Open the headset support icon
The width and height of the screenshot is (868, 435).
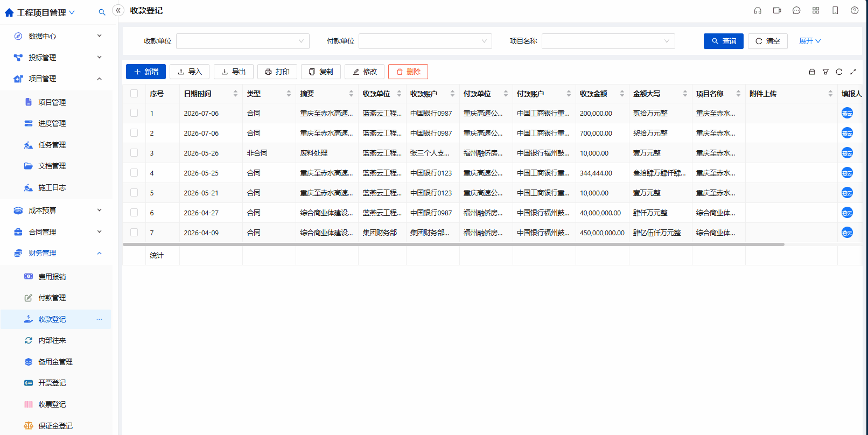click(x=758, y=10)
